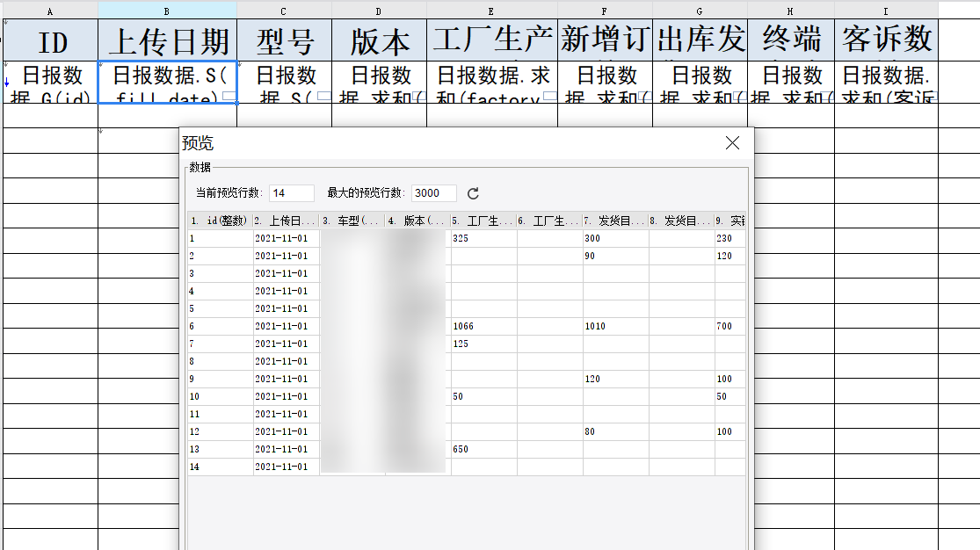Refresh the preview data with reload icon
Viewport: 980px width, 550px height.
click(x=473, y=193)
